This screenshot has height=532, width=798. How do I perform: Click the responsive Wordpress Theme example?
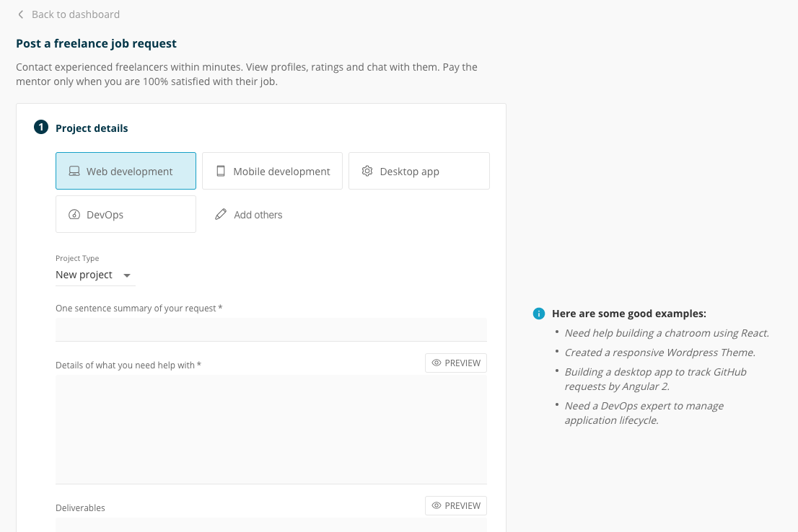point(660,353)
